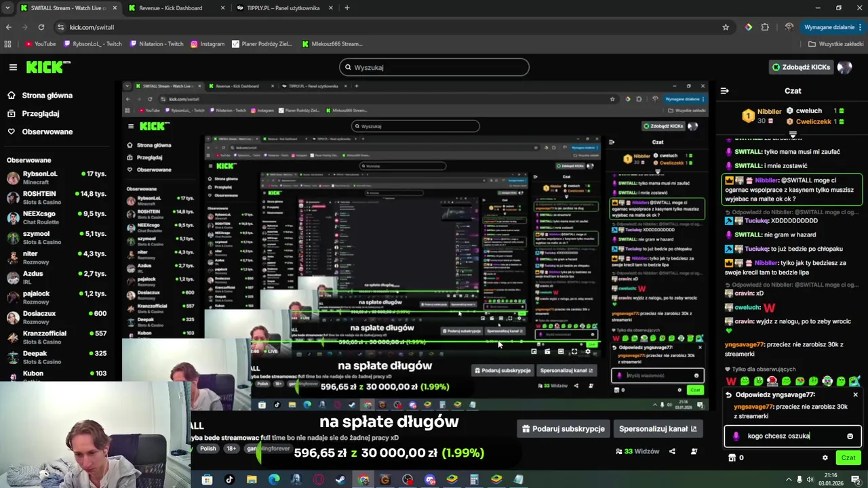Dismiss the Odpowiedz yngsavage77 reply box
The width and height of the screenshot is (868, 488).
tap(855, 394)
